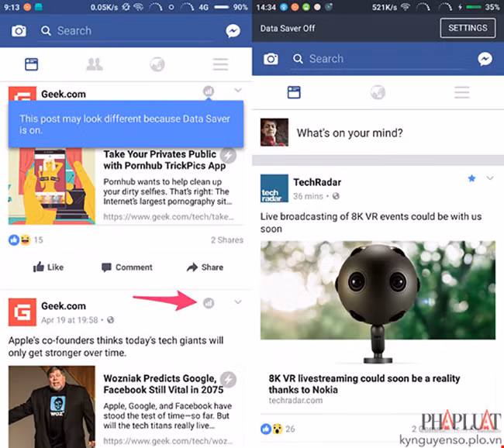Image resolution: width=504 pixels, height=448 pixels.
Task: Open '8K VR livestreaming' article title
Action: pyautogui.click(x=364, y=384)
